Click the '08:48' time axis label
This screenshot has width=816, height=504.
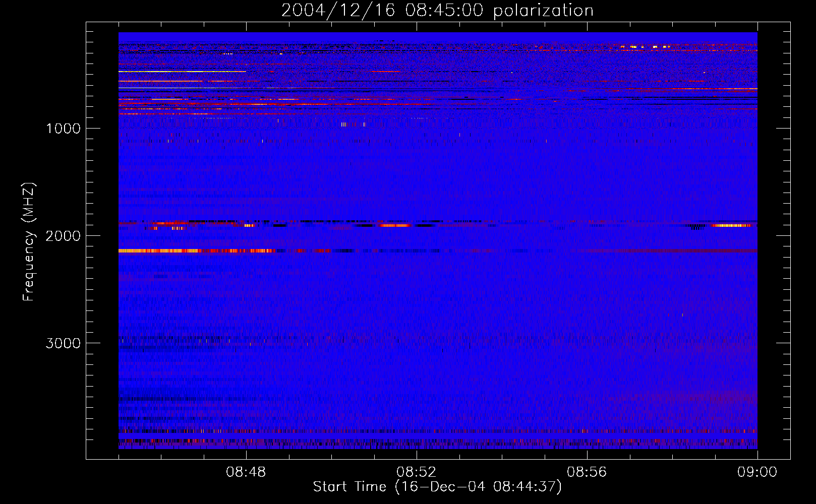tap(246, 472)
